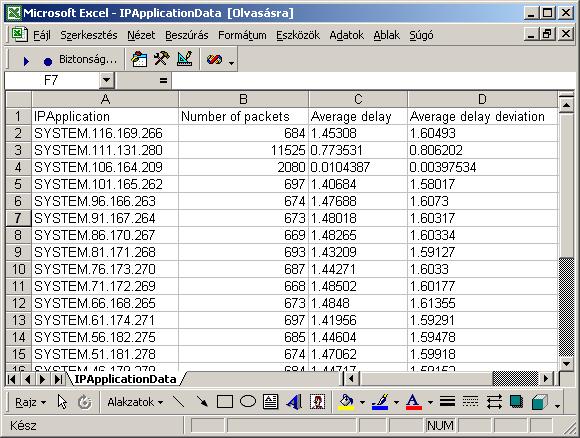Select cell containing 11525 packets
Screen dimensions: 580x438
(x=243, y=150)
